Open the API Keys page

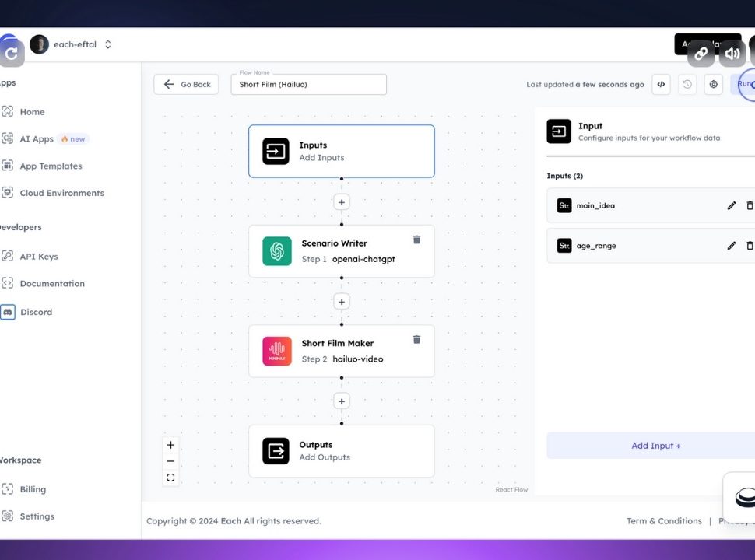tap(38, 257)
